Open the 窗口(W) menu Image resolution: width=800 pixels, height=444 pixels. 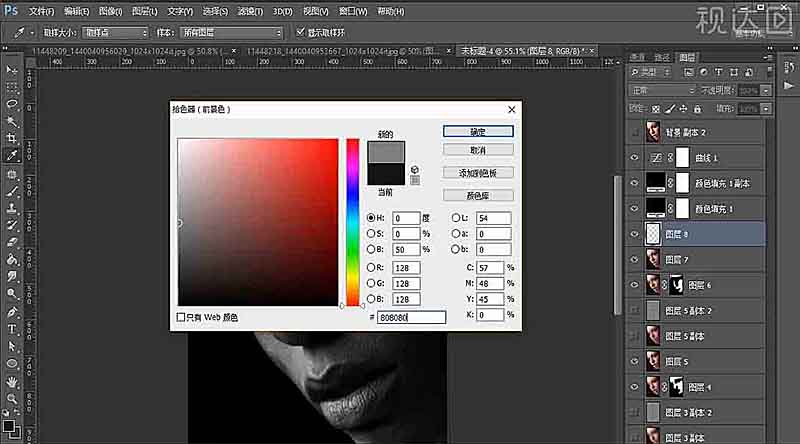[x=353, y=11]
